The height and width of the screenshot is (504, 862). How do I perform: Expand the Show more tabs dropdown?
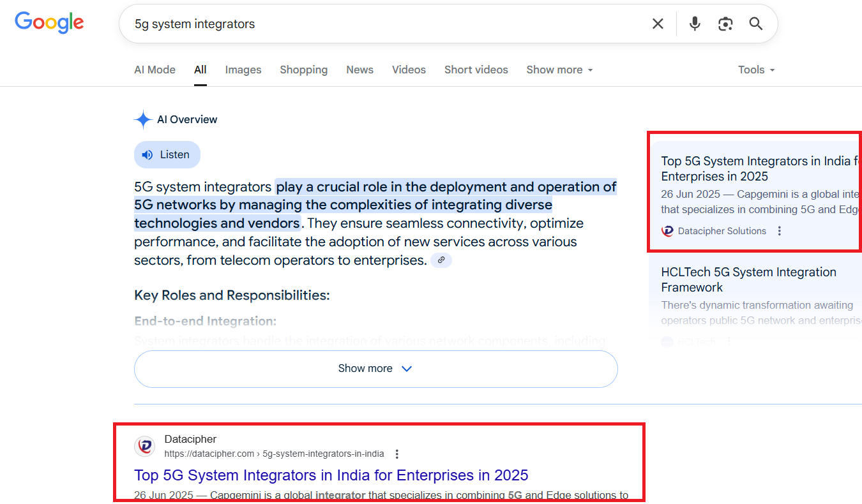click(x=560, y=70)
